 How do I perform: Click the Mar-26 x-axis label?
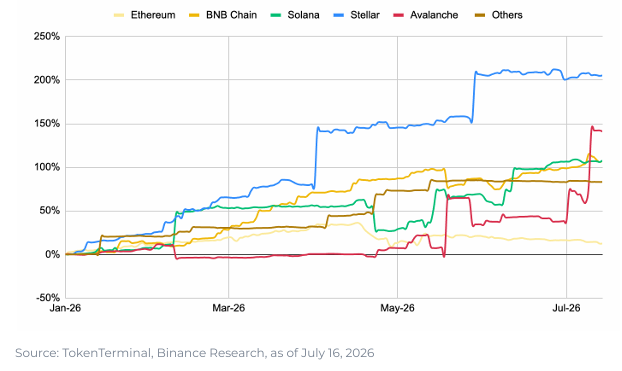click(228, 308)
